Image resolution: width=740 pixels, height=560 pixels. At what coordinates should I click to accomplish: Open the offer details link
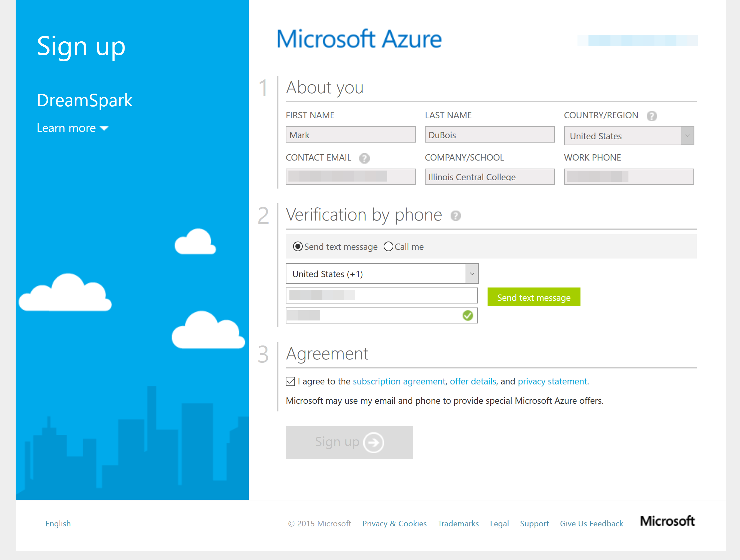coord(473,381)
